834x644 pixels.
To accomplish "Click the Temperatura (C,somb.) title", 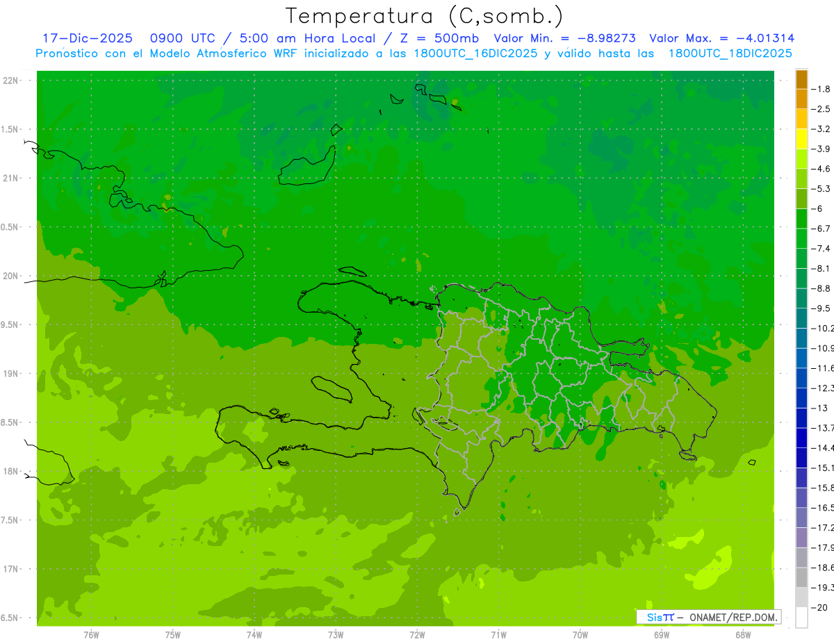I will [x=425, y=16].
